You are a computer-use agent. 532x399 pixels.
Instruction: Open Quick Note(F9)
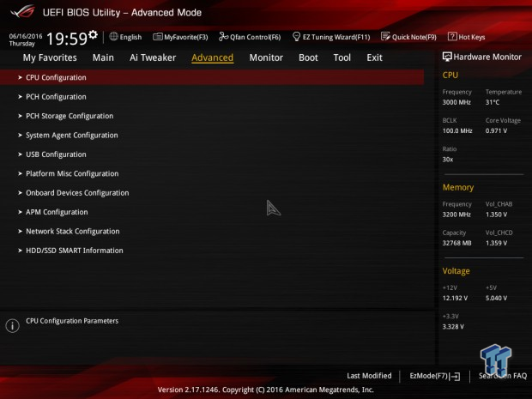[x=414, y=37]
